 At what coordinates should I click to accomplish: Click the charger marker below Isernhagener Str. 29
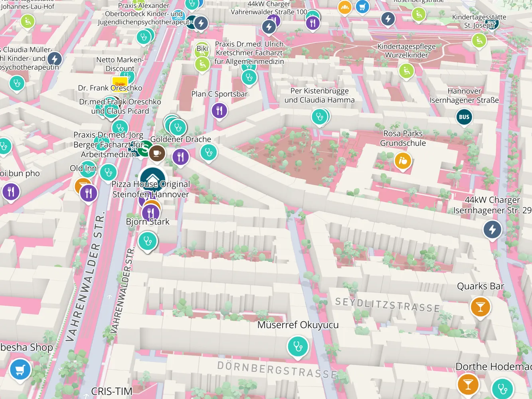pos(492,230)
